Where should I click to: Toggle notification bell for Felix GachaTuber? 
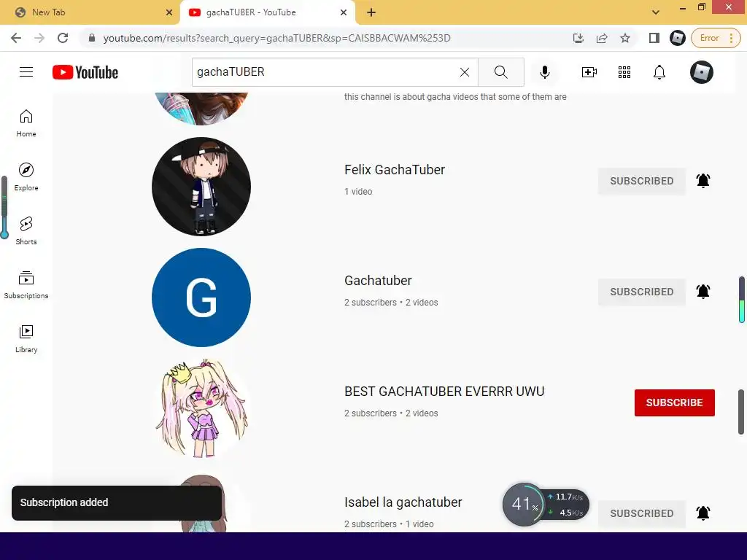pyautogui.click(x=703, y=181)
